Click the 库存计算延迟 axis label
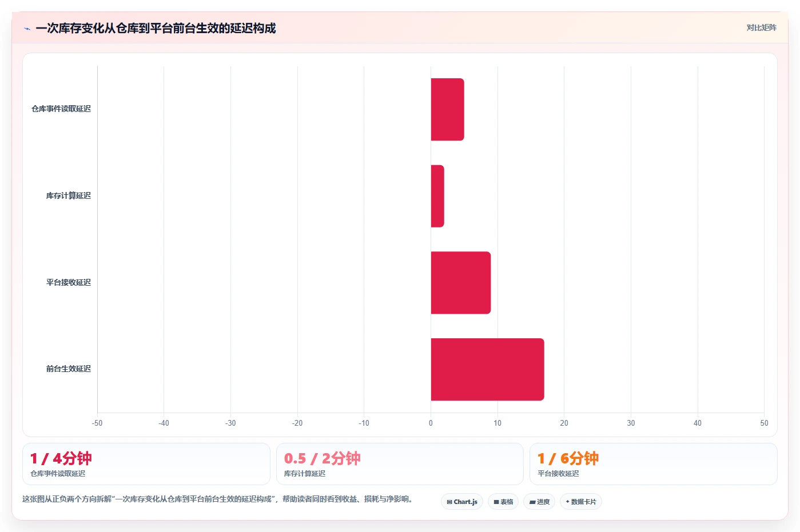This screenshot has width=800, height=532. tap(69, 195)
